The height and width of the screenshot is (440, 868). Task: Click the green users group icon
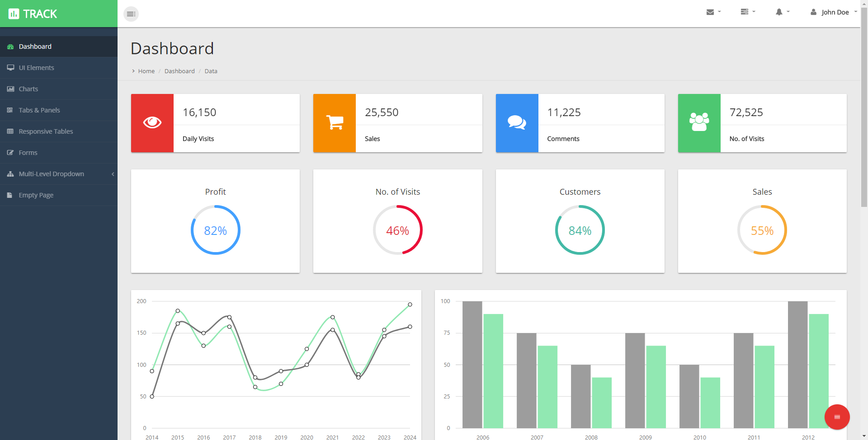click(699, 123)
